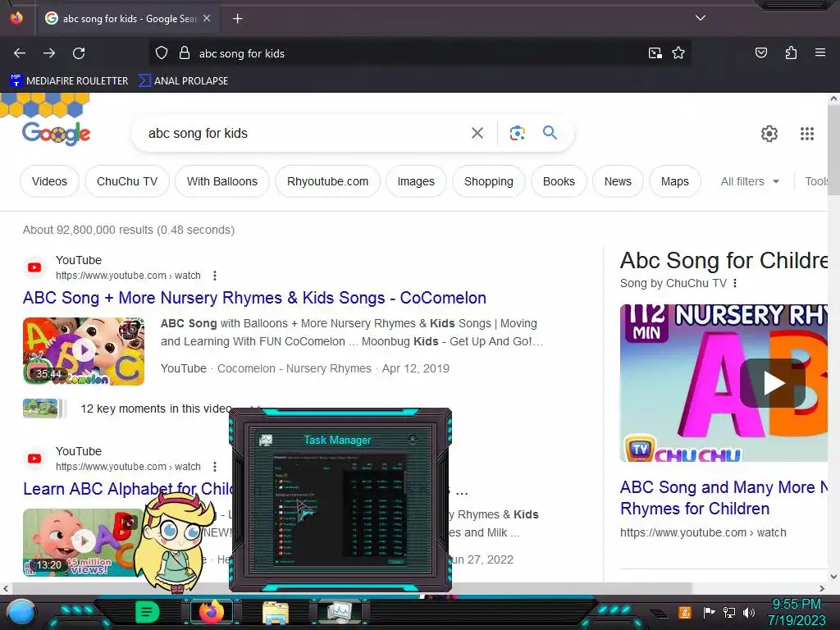The image size is (840, 630).
Task: Open Learn ABC Alphabet for Children link
Action: coord(129,489)
